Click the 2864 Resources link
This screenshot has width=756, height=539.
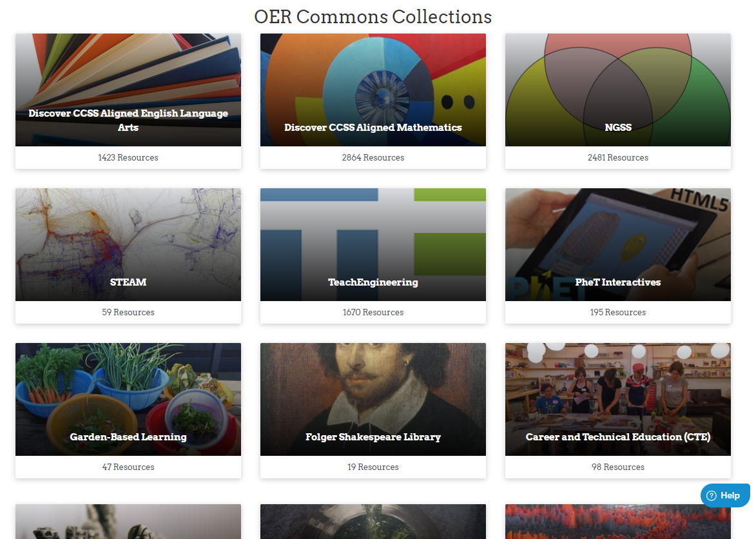click(x=373, y=158)
